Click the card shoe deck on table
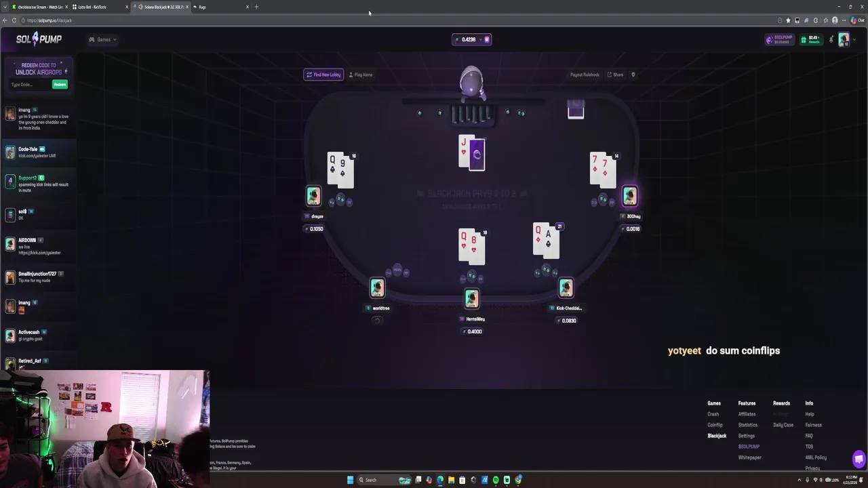Viewport: 868px width, 488px height. point(576,109)
